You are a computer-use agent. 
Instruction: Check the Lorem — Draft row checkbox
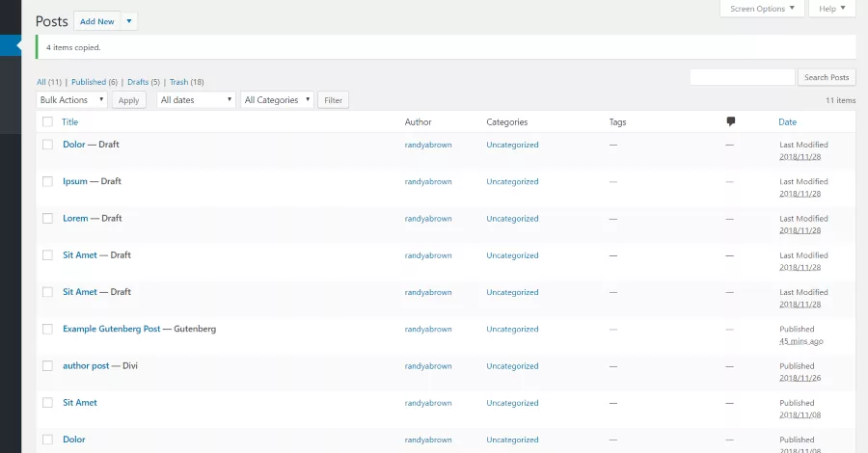[47, 219]
